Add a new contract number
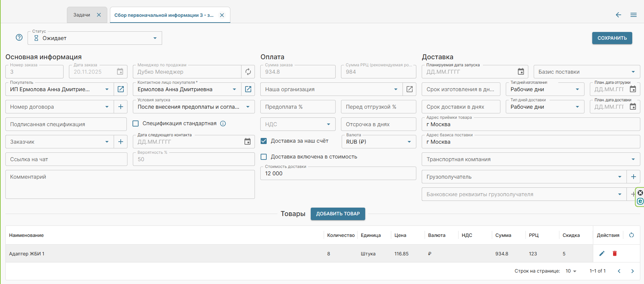 120,107
